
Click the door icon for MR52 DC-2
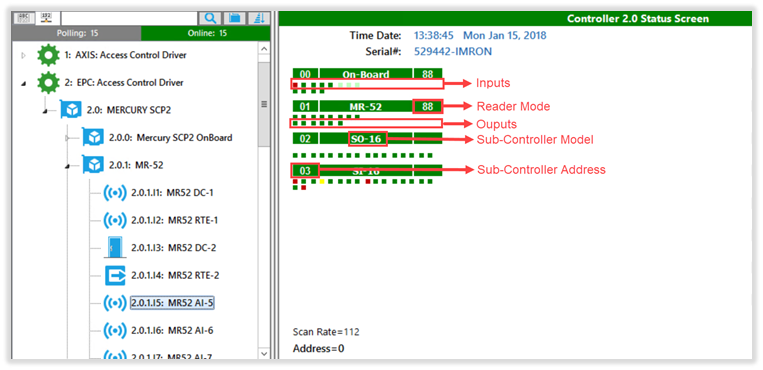tap(115, 247)
